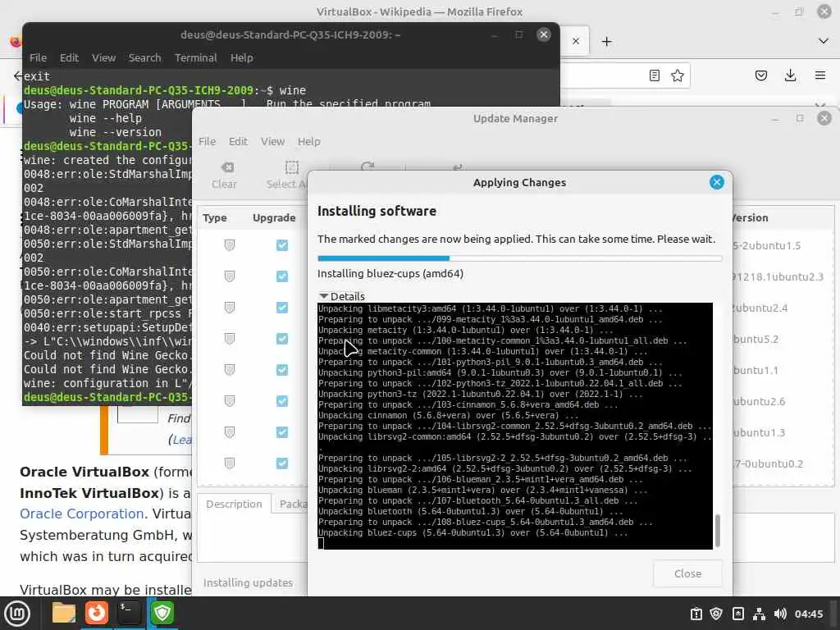Viewport: 840px width, 630px height.
Task: Click the shield type icon in the first update row
Action: click(x=230, y=245)
